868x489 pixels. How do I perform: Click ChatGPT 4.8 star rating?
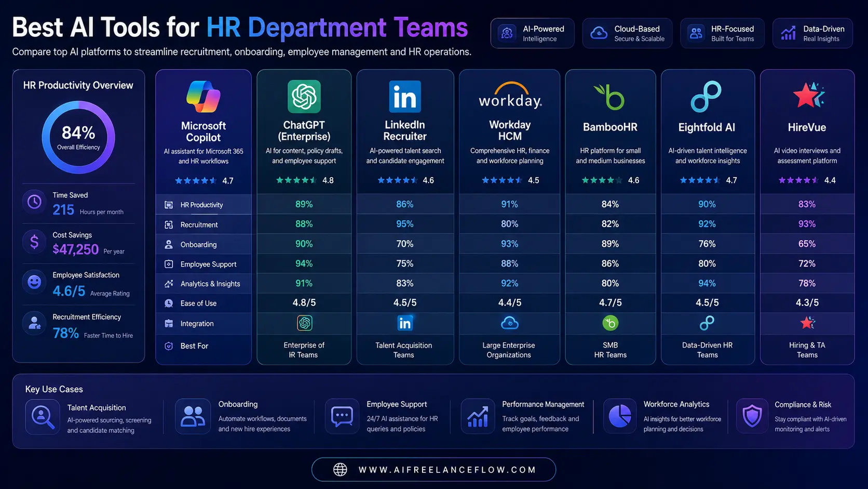[x=305, y=180]
